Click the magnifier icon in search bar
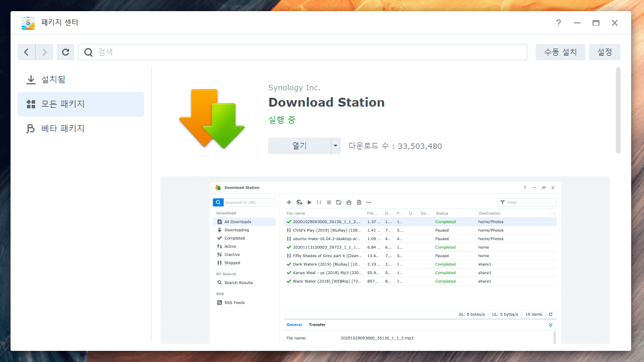 point(88,52)
